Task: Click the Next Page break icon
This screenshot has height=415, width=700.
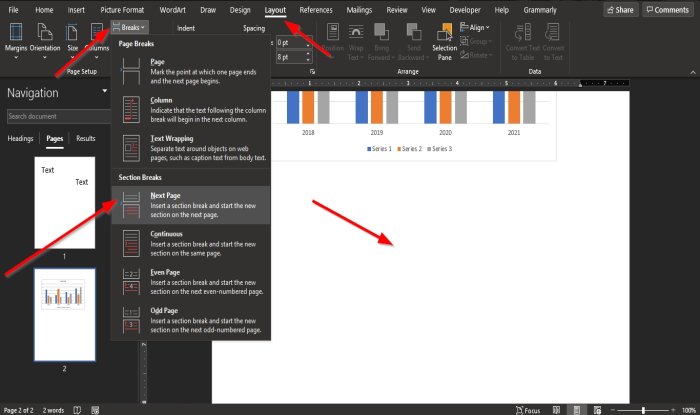Action: coord(131,205)
